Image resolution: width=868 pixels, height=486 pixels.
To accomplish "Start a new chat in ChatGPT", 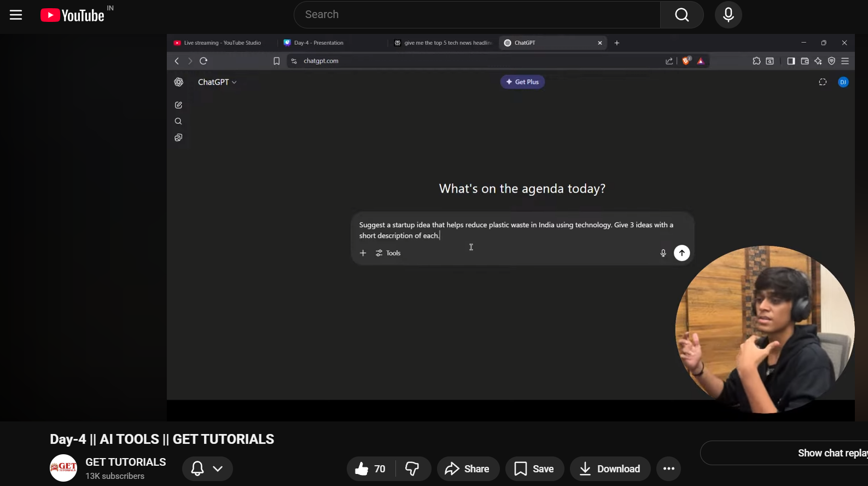I will 178,105.
